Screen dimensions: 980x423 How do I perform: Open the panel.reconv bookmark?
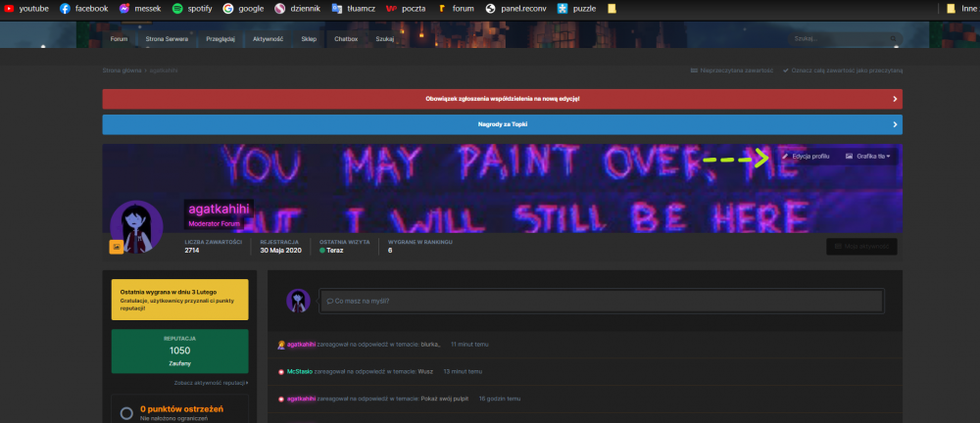[516, 9]
